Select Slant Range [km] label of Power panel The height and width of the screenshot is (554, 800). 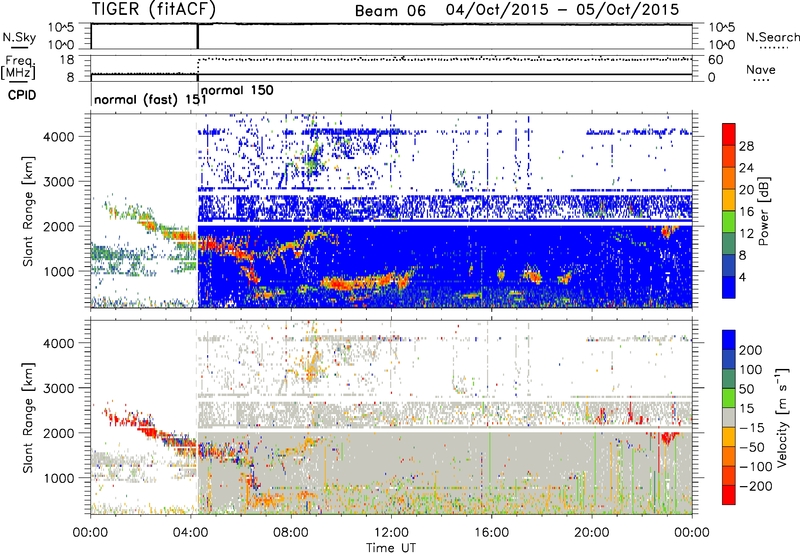(28, 211)
